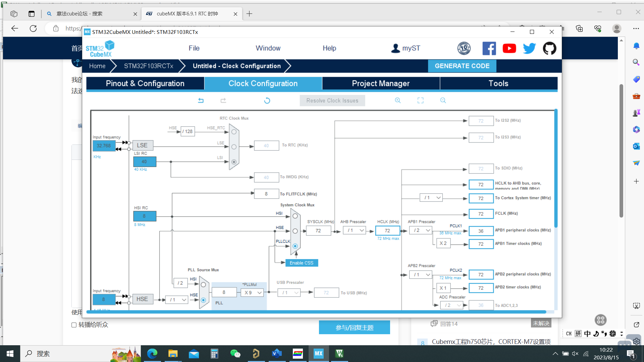Image resolution: width=644 pixels, height=362 pixels.
Task: Zoom out of the clock diagram
Action: pos(443,101)
